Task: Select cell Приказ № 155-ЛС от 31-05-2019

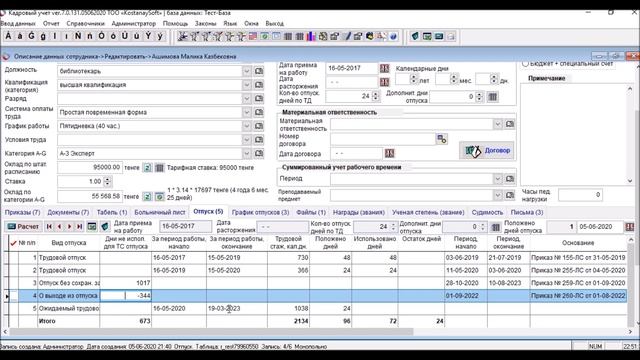Action: [x=578, y=258]
